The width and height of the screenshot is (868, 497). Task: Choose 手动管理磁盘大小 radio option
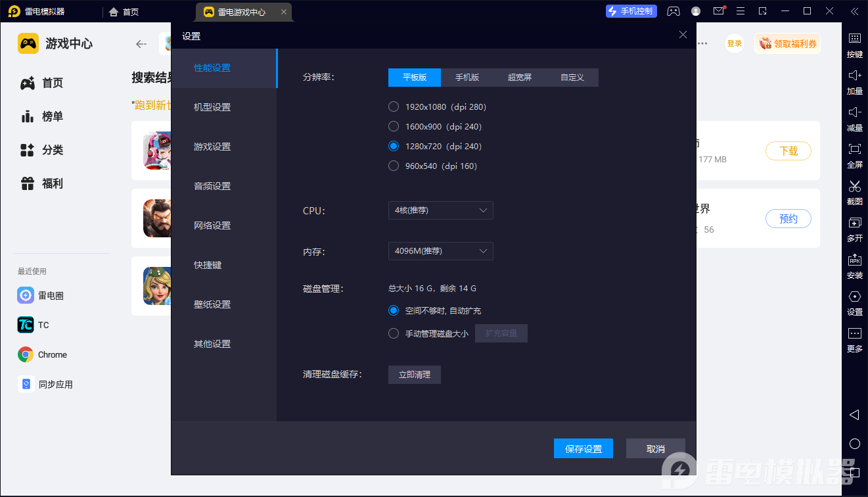click(394, 333)
